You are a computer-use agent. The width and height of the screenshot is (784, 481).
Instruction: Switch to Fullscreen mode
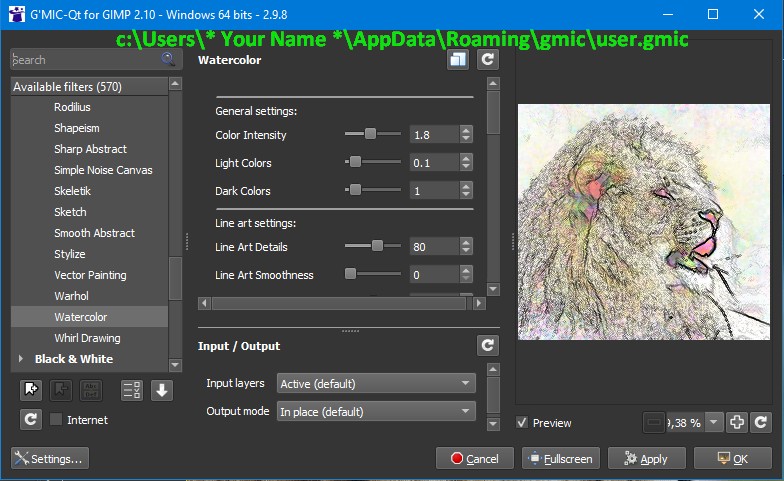[560, 458]
